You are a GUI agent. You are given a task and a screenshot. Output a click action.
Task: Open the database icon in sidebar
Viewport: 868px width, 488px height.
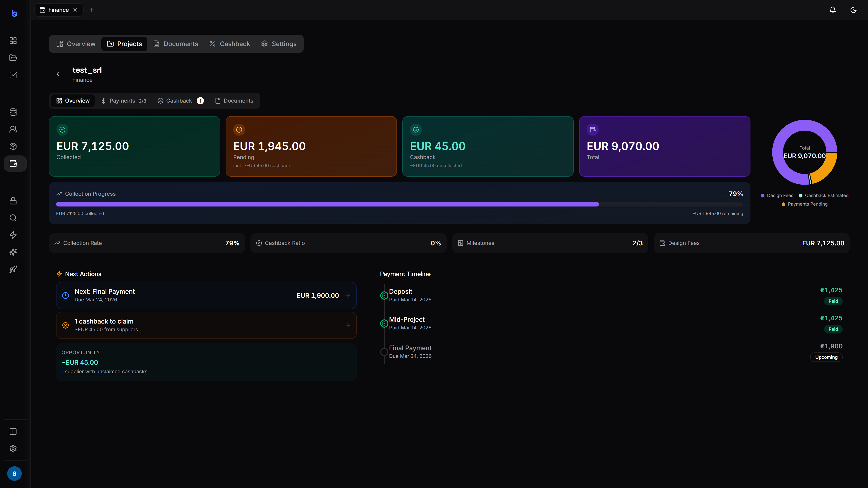(13, 112)
